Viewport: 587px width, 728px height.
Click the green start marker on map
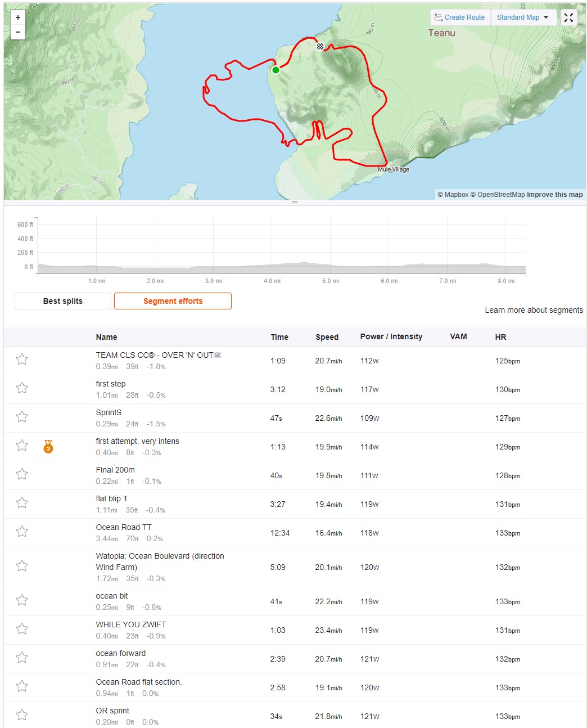pos(276,70)
